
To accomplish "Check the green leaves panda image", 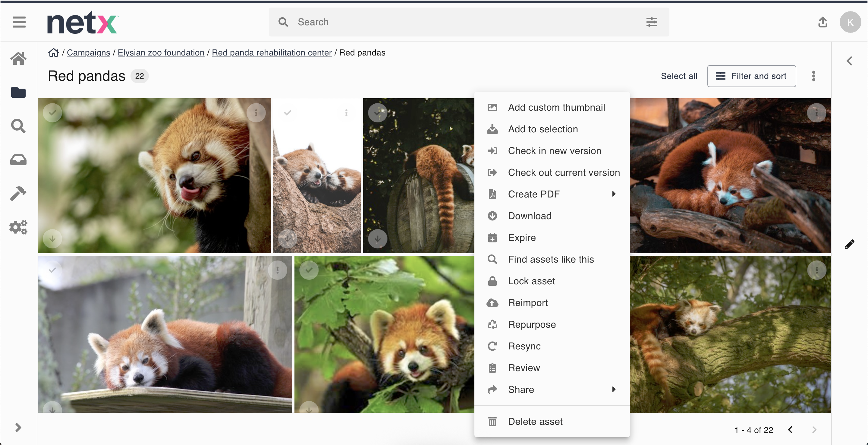I will pos(309,270).
